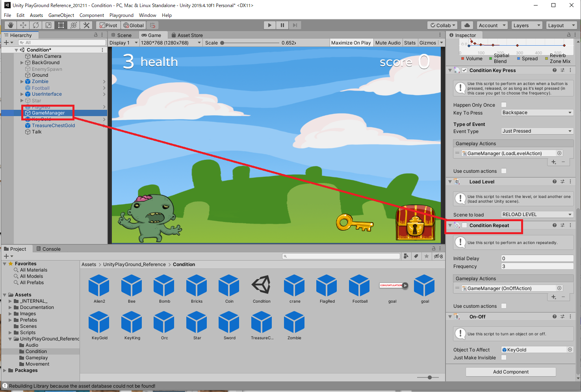Adjust the Game view Scale slider

click(x=250, y=43)
